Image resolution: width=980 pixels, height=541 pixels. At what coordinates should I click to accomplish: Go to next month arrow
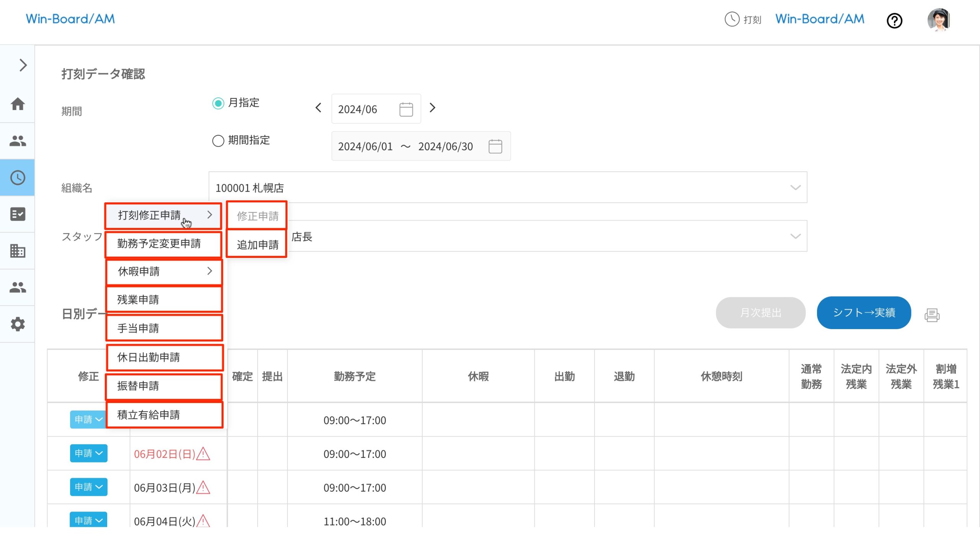[x=433, y=108]
